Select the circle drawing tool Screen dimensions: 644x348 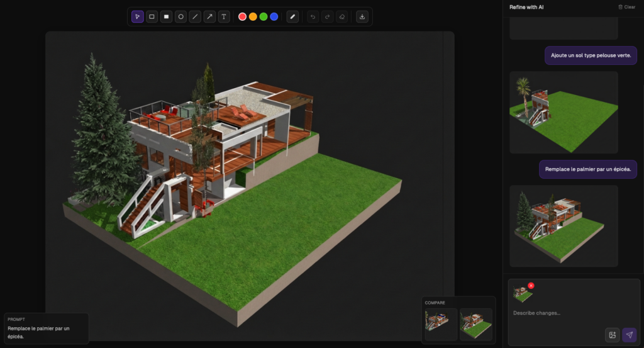point(180,16)
